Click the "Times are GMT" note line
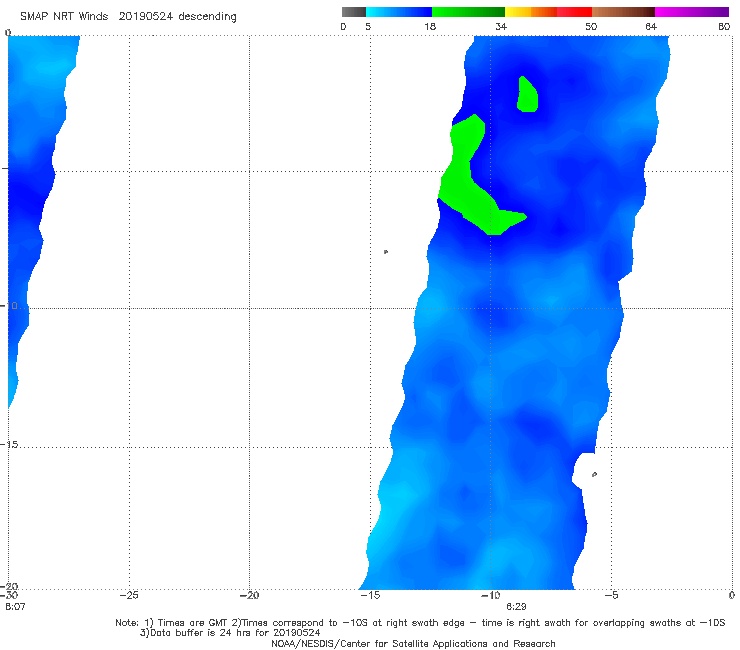740x650 pixels. [420, 623]
